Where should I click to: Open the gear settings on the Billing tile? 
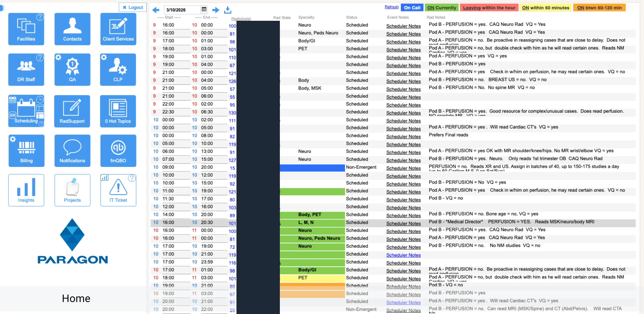(13, 139)
